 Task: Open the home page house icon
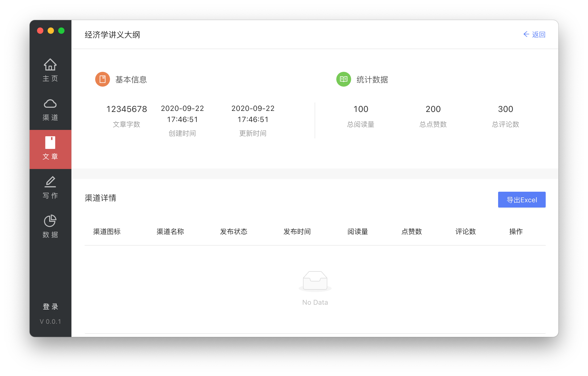point(50,65)
